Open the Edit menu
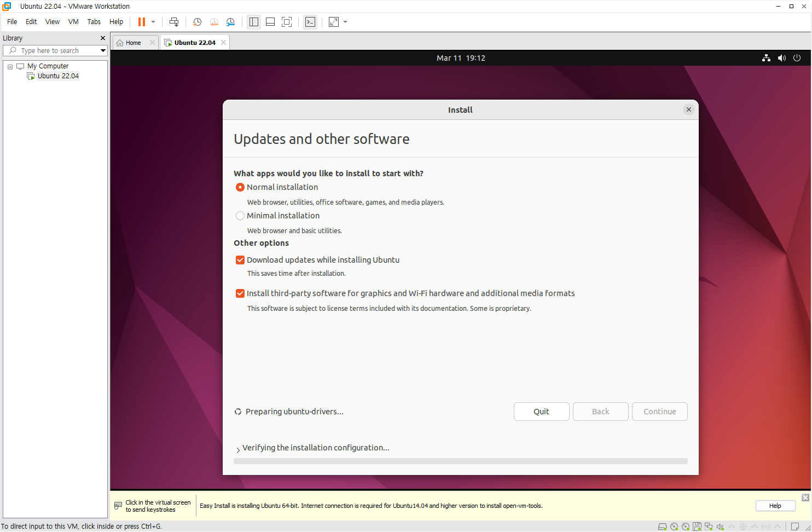The height and width of the screenshot is (532, 812). tap(31, 22)
